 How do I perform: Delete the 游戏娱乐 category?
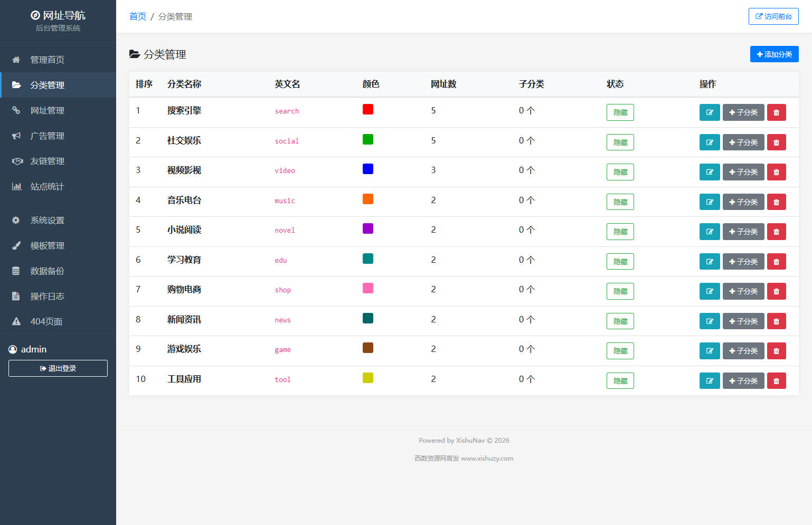click(776, 351)
